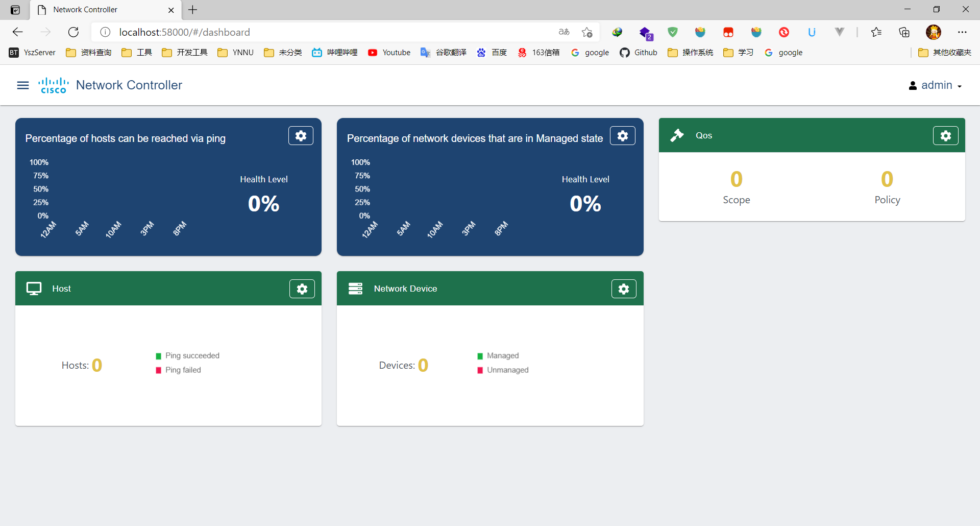Image resolution: width=980 pixels, height=526 pixels.
Task: Click the Cisco logo
Action: pyautogui.click(x=54, y=85)
